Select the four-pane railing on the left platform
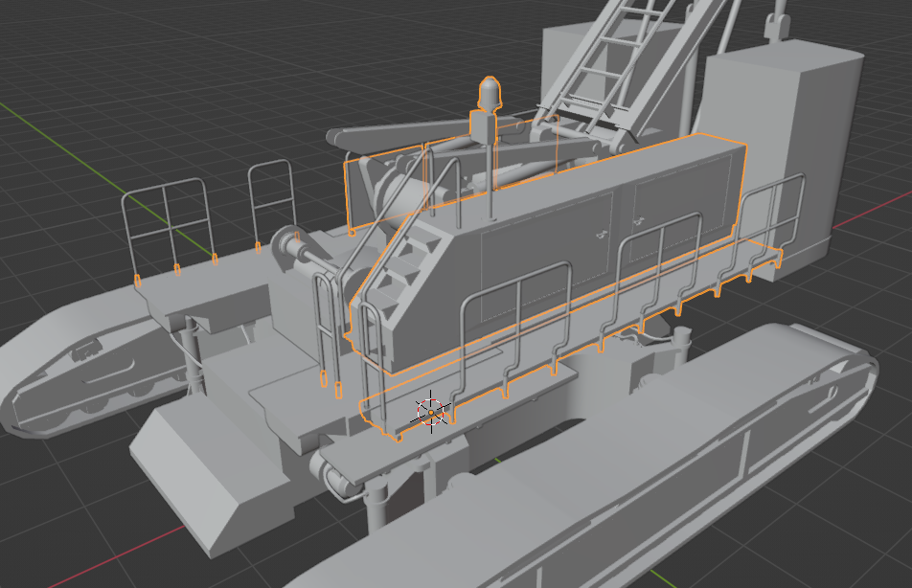 click(169, 230)
